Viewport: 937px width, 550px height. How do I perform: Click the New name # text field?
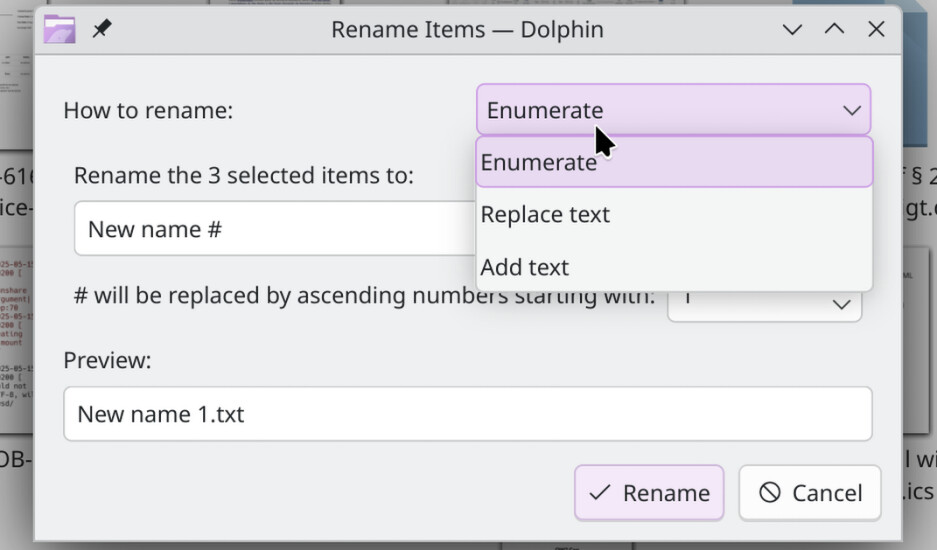[x=275, y=228]
